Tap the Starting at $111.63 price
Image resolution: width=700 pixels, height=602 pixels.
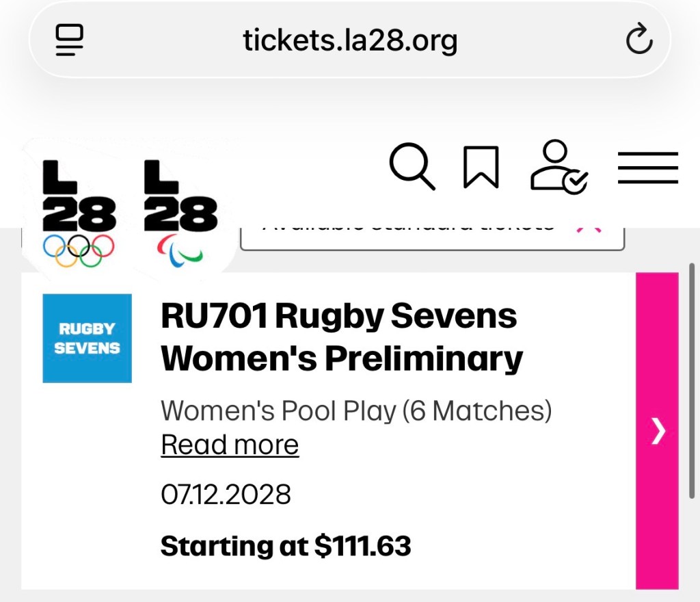(285, 546)
